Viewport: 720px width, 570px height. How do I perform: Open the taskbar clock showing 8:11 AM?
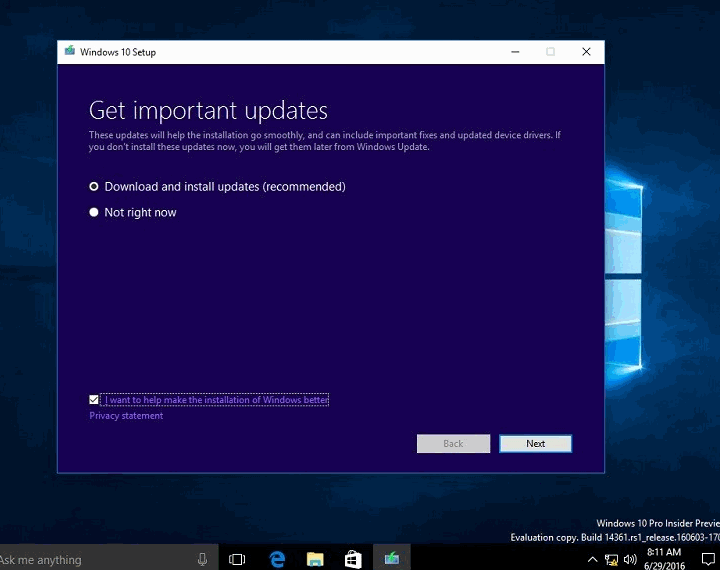click(x=664, y=559)
